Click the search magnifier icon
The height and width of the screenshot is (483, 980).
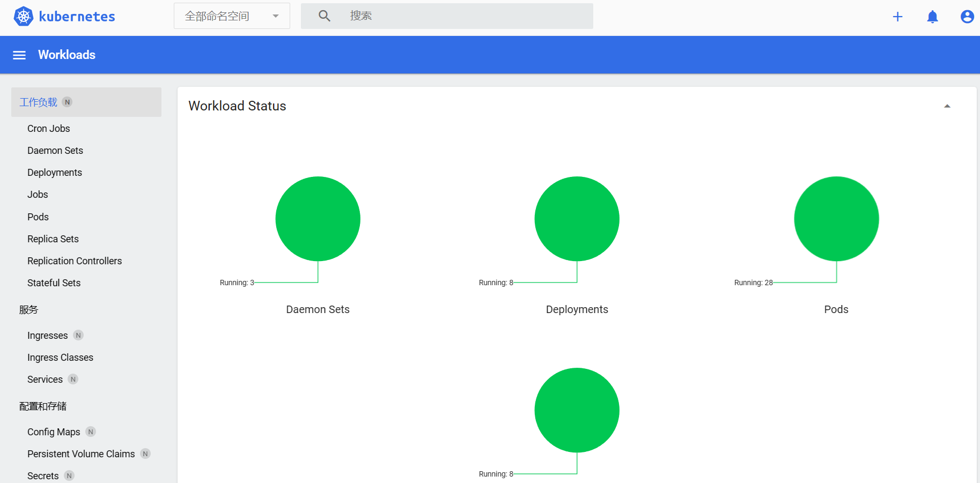324,16
